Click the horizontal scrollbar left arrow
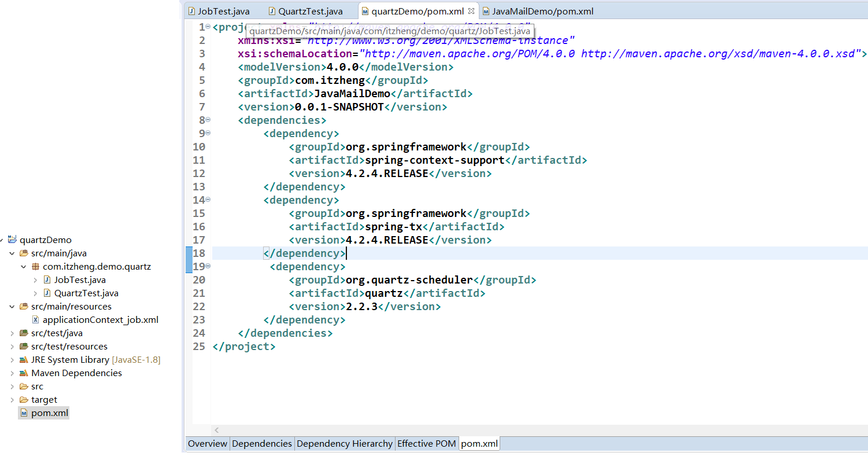The image size is (868, 460). (x=217, y=430)
